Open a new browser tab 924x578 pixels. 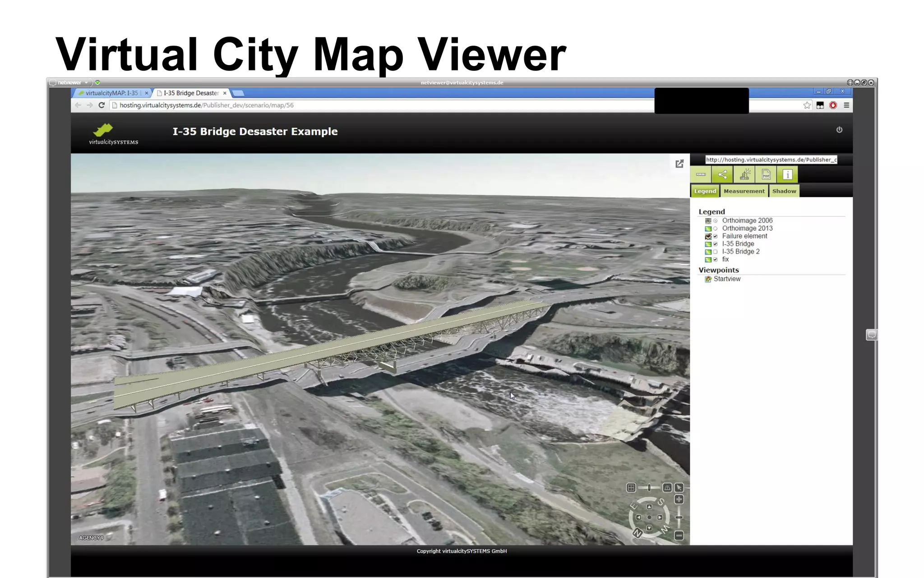pos(238,93)
